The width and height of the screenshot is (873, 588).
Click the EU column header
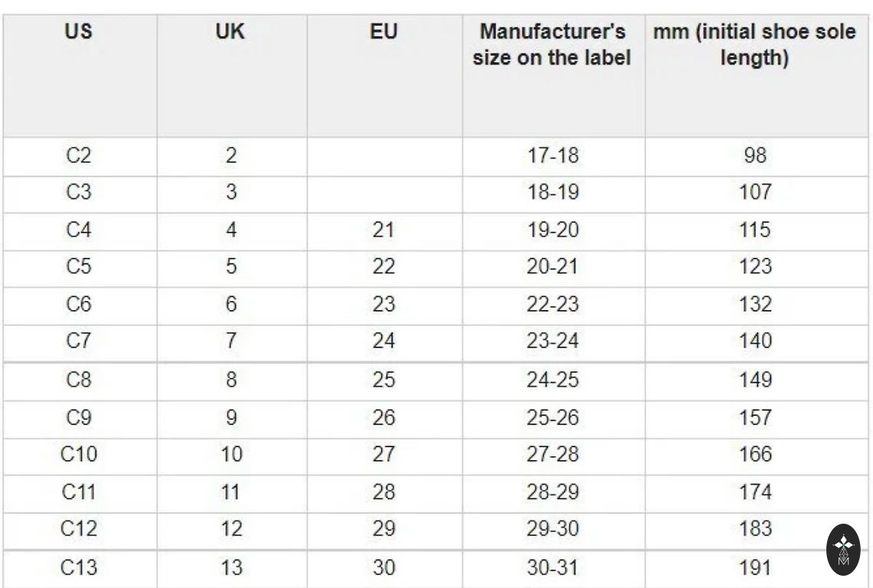384,34
